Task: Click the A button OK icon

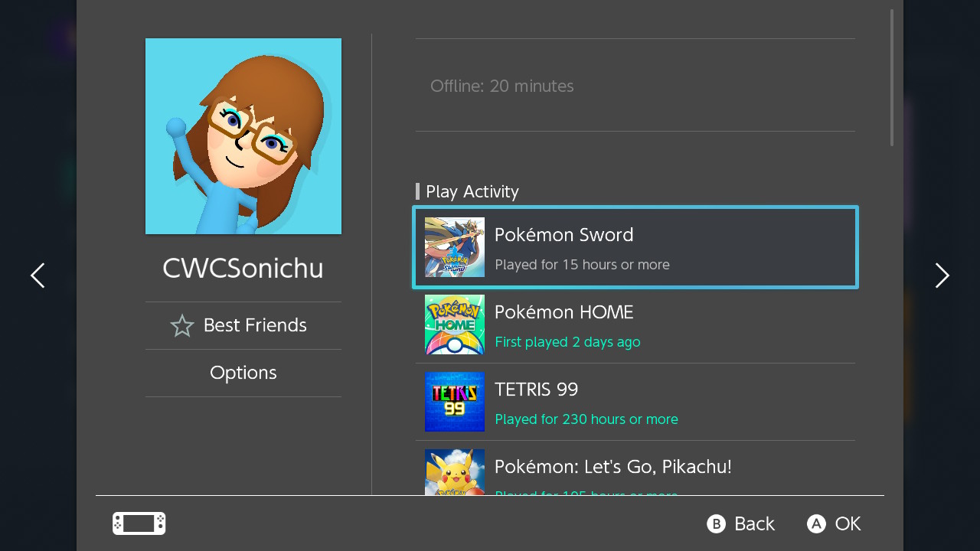Action: tap(816, 523)
